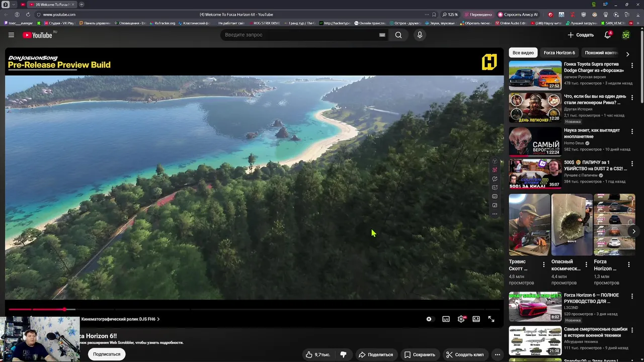Image resolution: width=644 pixels, height=362 pixels.
Task: Open the toxic__avenger bookmark
Action: point(18,23)
